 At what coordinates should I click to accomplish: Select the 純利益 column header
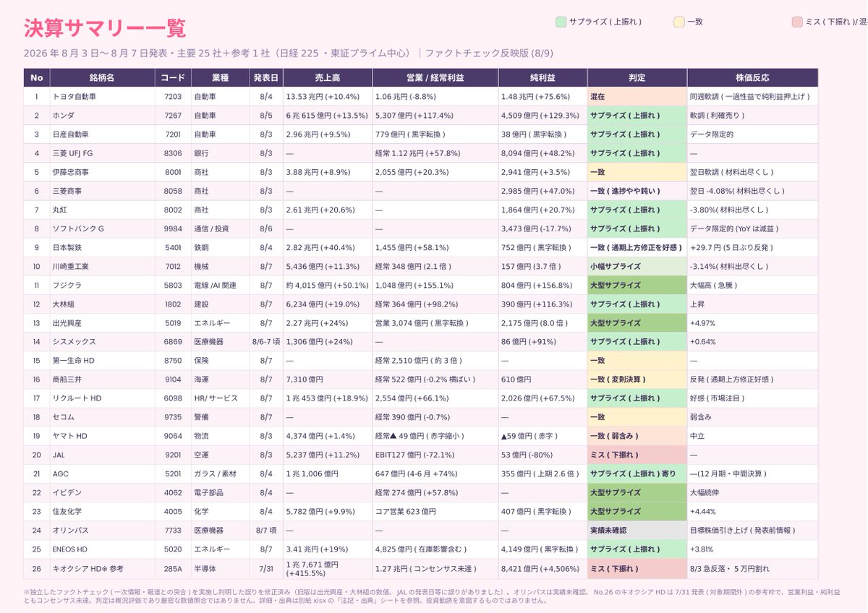click(x=542, y=77)
